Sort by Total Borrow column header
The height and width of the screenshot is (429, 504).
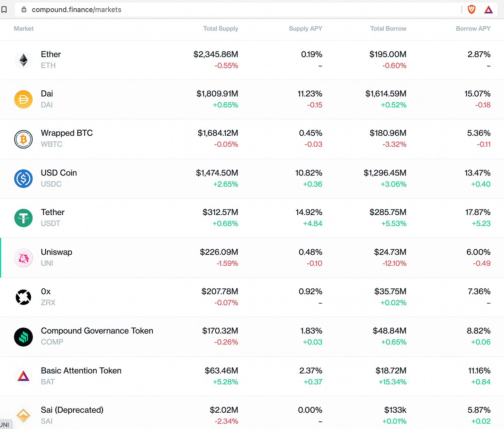pyautogui.click(x=388, y=29)
